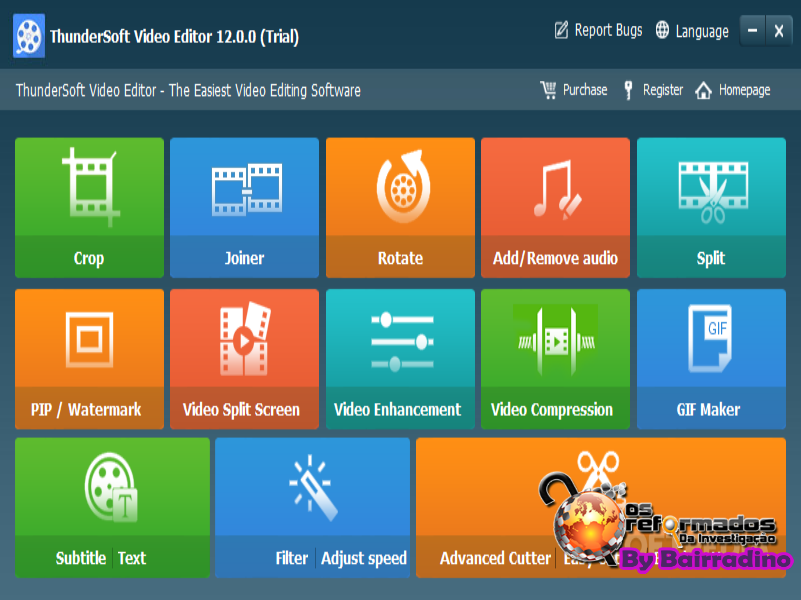Select the Crop label

click(89, 258)
